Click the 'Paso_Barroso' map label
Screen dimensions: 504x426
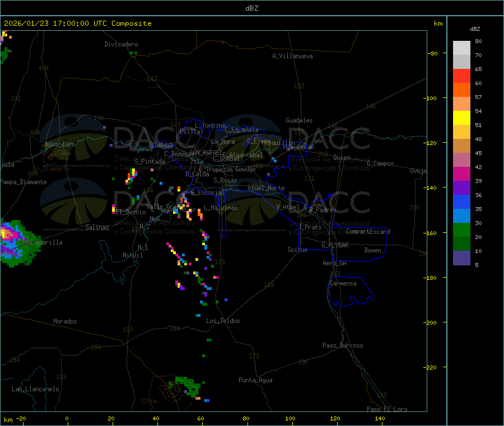click(343, 345)
